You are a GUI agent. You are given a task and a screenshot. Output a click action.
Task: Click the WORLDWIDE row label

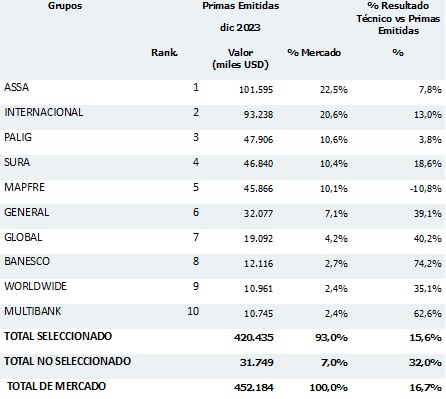click(35, 286)
